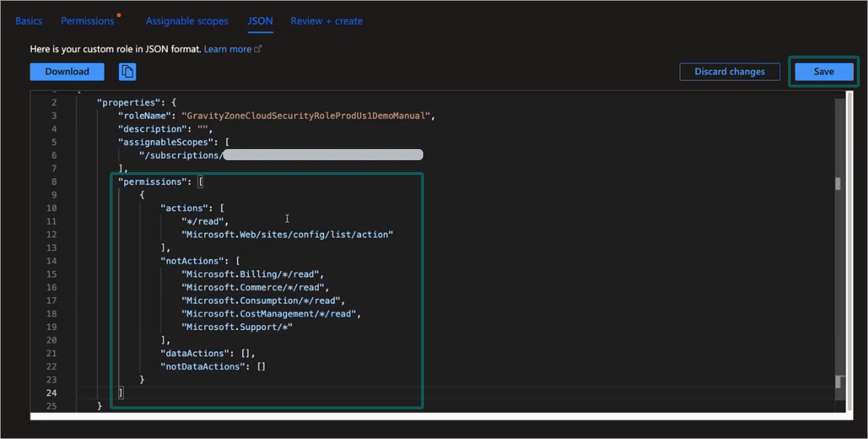The width and height of the screenshot is (868, 439).
Task: Click Discard changes button
Action: pos(729,72)
